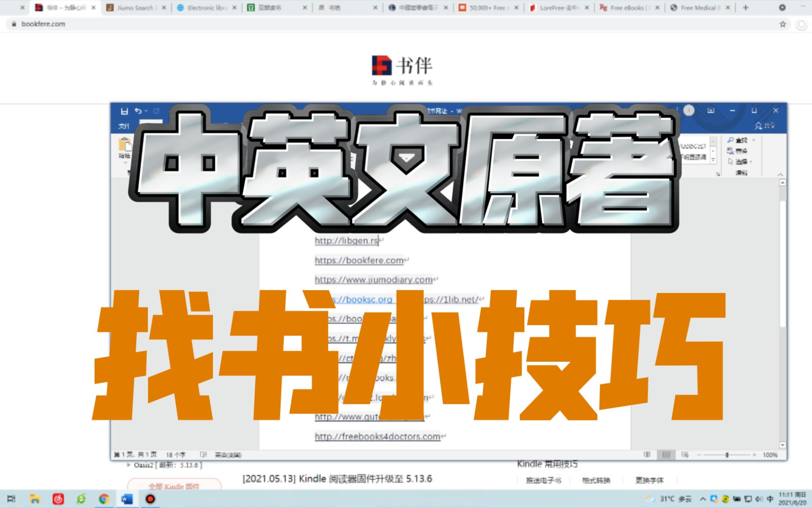The image size is (812, 508).
Task: Click the proofing check icon in status bar
Action: (x=203, y=455)
